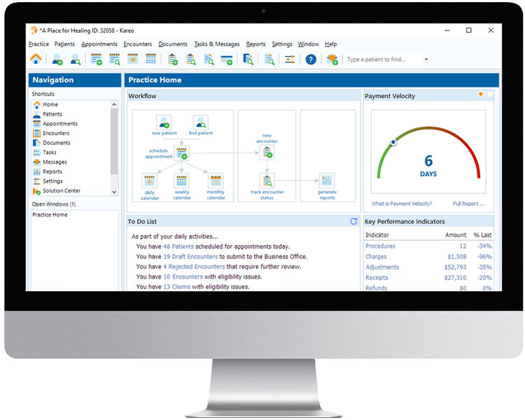The width and height of the screenshot is (525, 420).
Task: Select the orange Payment Velocity view dot
Action: (x=481, y=94)
